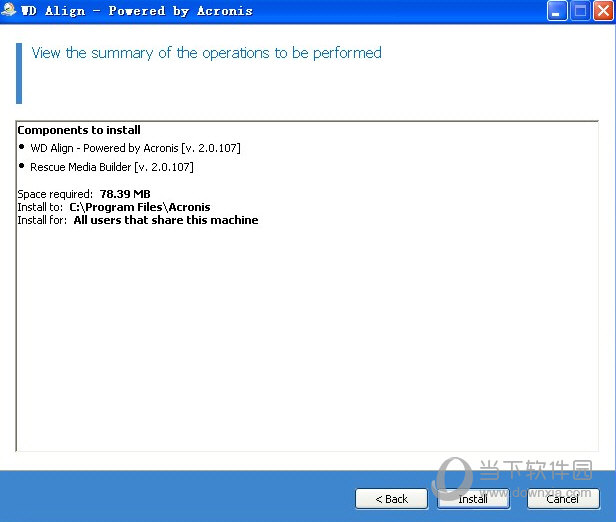The width and height of the screenshot is (616, 522).
Task: Maximize the WD Align window
Action: click(580, 11)
